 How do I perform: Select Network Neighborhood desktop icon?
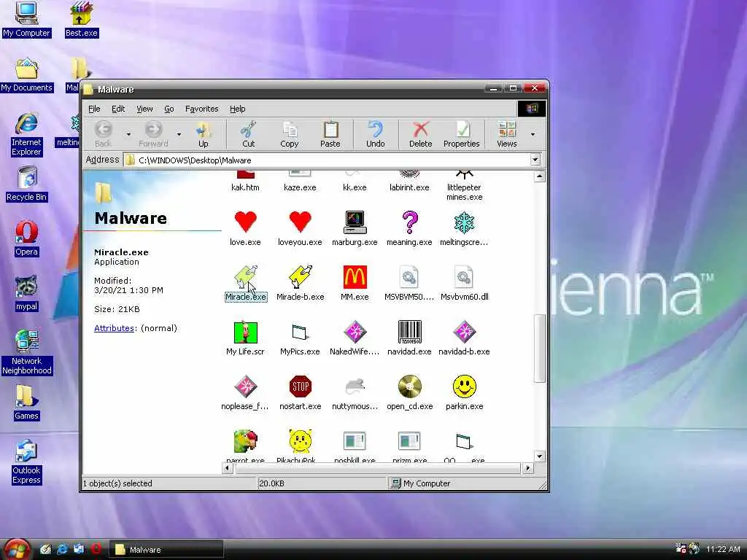coord(27,352)
